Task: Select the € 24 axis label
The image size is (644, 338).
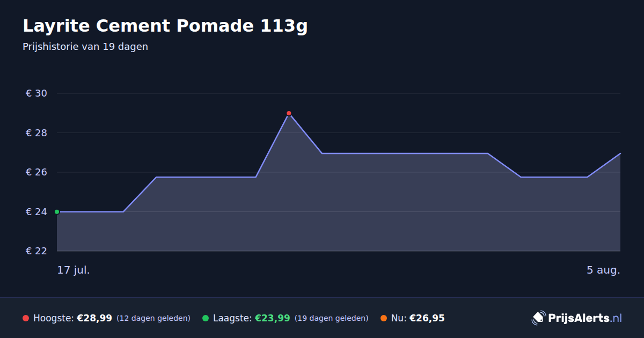Action: (36, 212)
